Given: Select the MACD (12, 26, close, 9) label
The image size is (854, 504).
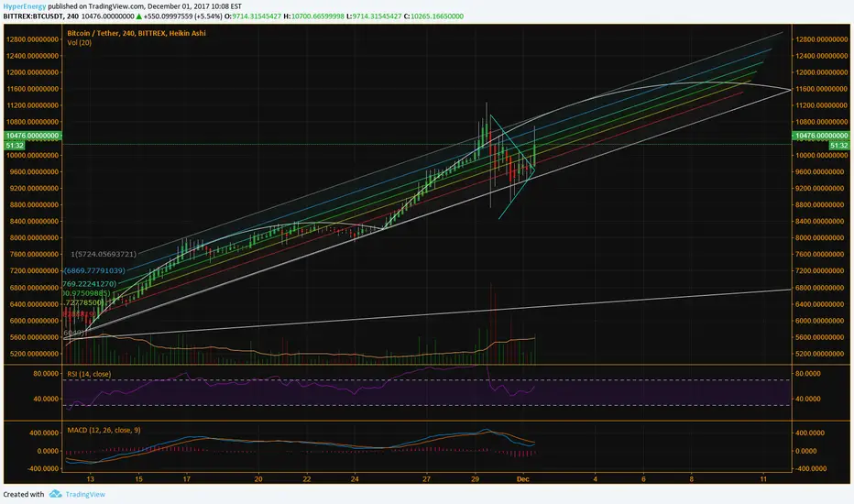Looking at the screenshot, I should point(104,430).
